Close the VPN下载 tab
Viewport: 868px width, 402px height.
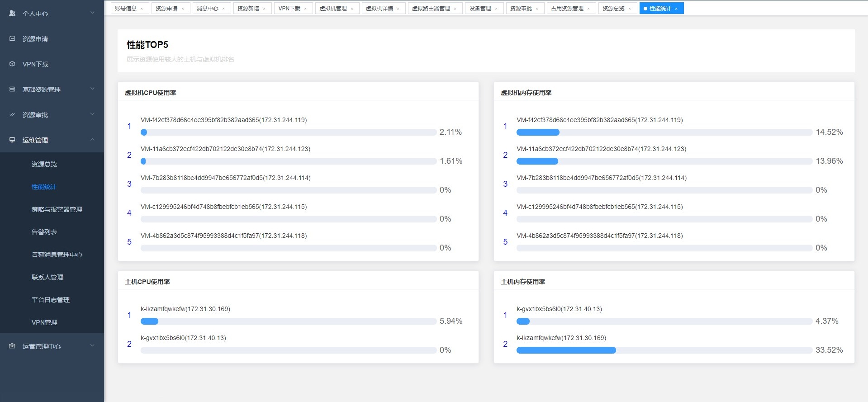pos(305,9)
